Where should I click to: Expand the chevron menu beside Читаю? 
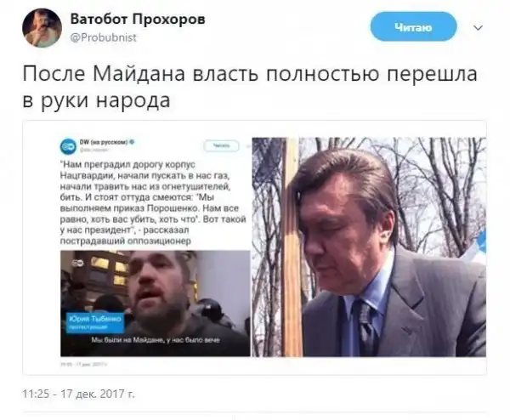point(478,28)
